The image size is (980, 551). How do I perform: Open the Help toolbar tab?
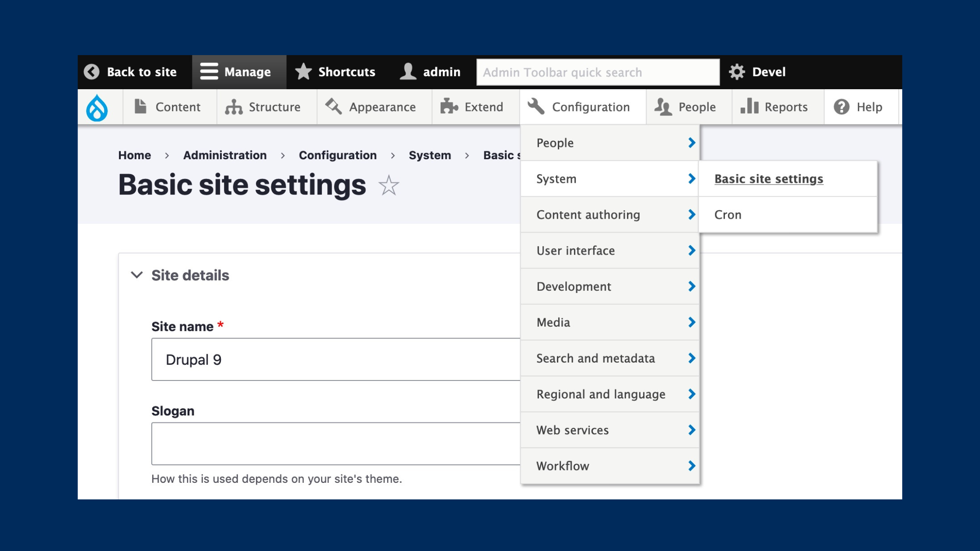[861, 107]
